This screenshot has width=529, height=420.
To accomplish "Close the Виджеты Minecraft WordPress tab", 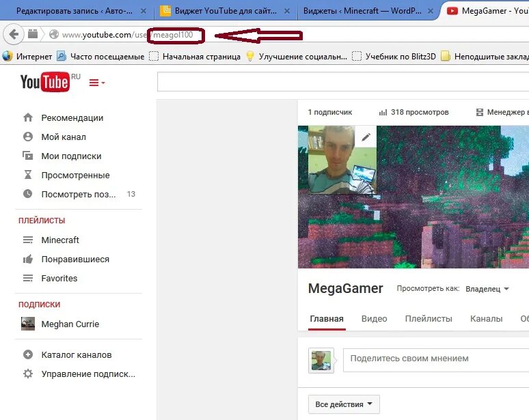I will [x=430, y=11].
